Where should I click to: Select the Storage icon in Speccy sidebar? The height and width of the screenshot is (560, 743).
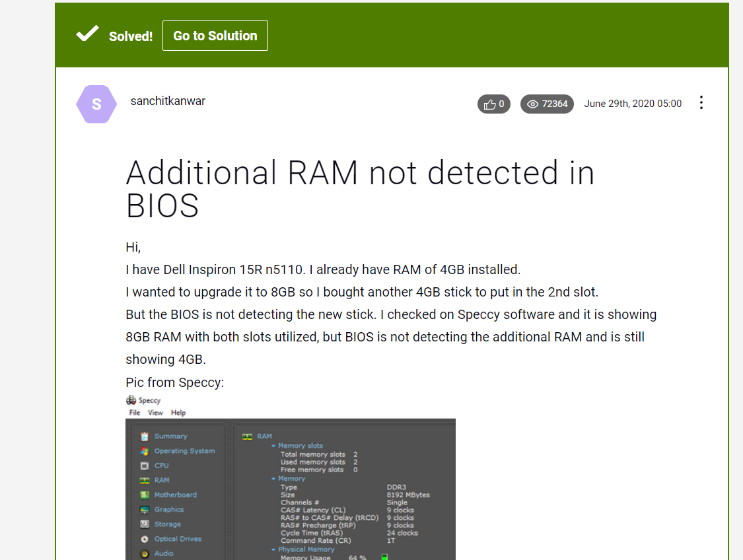(x=145, y=524)
